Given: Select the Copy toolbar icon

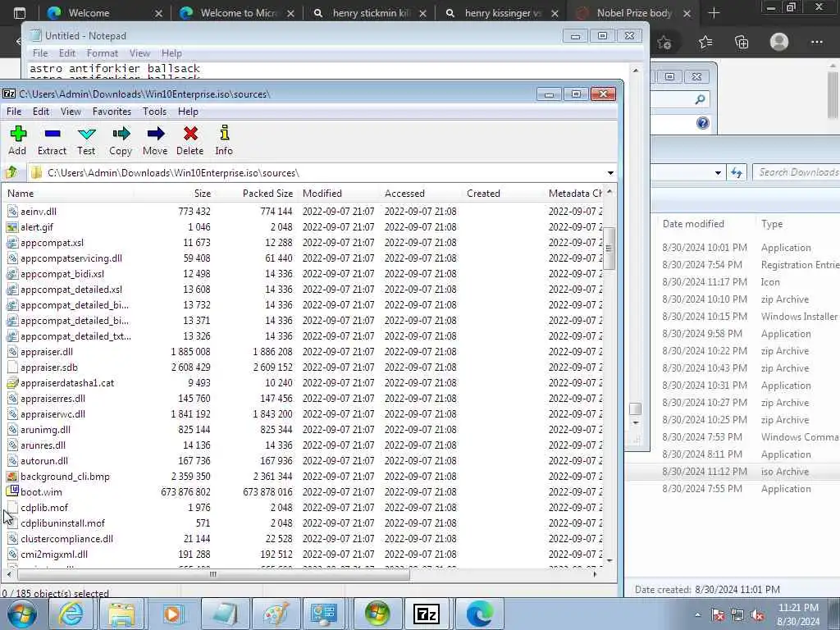Looking at the screenshot, I should click(x=121, y=140).
